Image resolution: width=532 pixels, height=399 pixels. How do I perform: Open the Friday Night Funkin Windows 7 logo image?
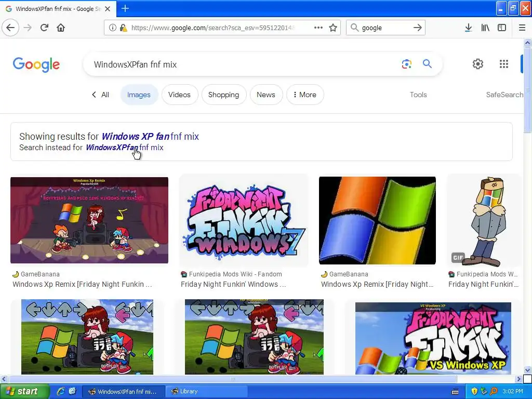(x=244, y=221)
